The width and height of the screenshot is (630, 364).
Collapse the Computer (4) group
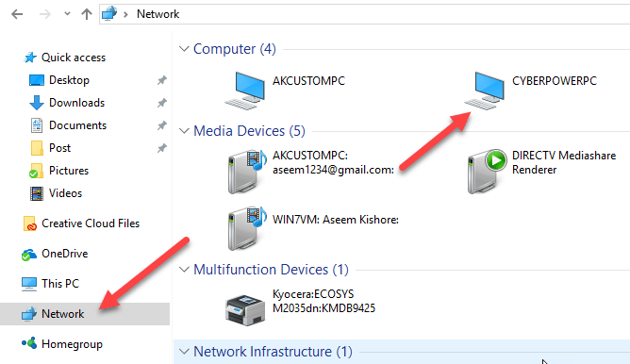184,49
